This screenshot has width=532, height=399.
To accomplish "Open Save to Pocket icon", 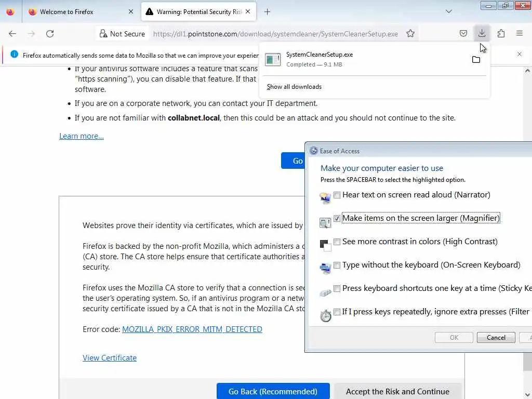I will (x=463, y=34).
